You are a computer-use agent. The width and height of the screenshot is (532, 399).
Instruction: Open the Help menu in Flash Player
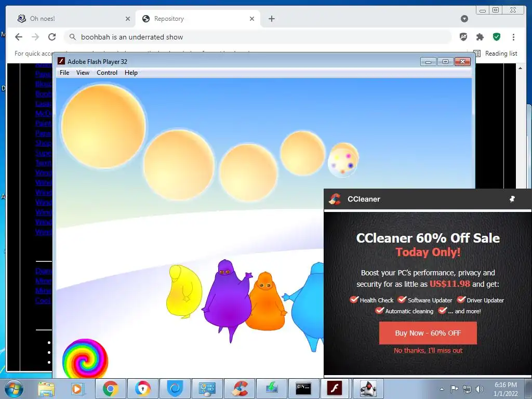pos(131,73)
